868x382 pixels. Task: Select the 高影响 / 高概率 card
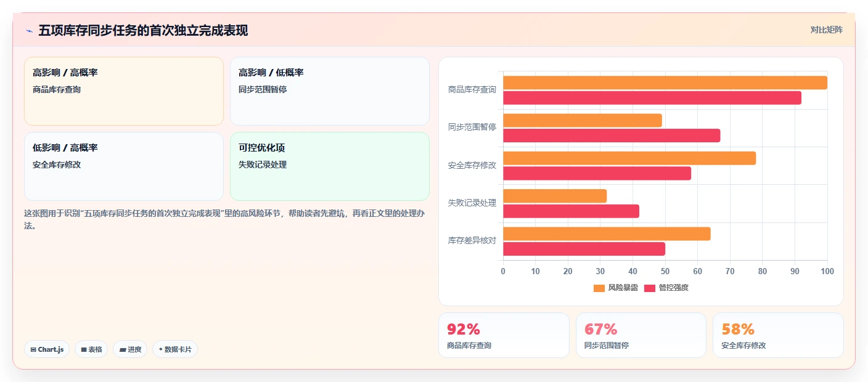pos(124,91)
